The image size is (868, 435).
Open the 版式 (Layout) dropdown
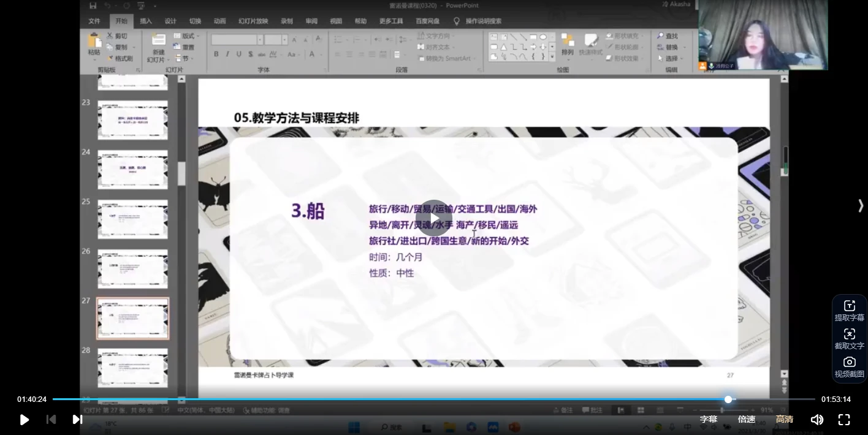[187, 36]
